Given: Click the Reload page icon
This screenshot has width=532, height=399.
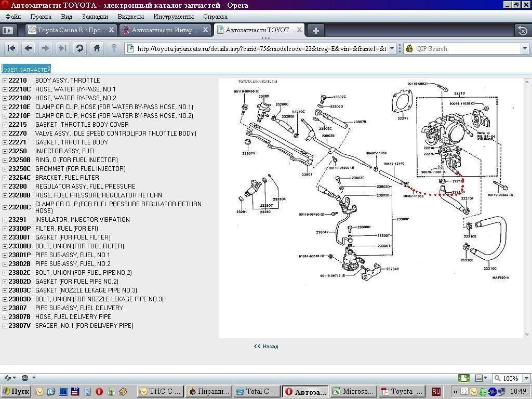Looking at the screenshot, I should (x=79, y=48).
